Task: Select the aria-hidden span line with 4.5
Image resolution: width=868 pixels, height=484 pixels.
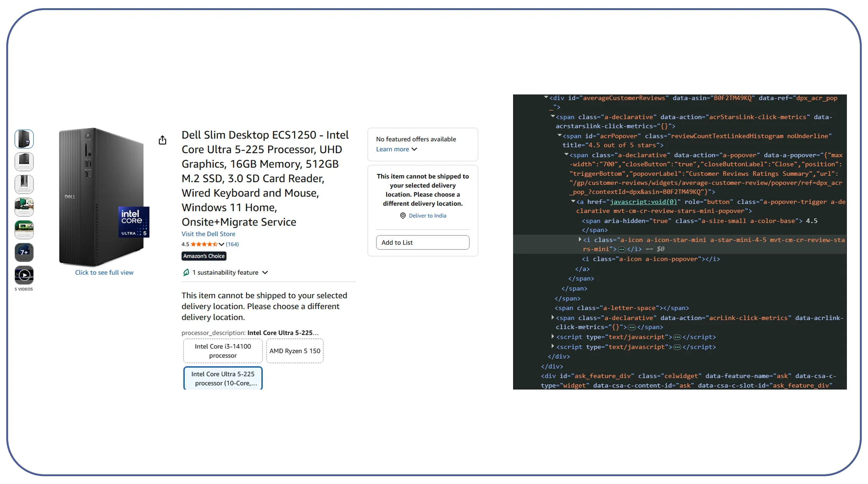Action: [x=700, y=226]
